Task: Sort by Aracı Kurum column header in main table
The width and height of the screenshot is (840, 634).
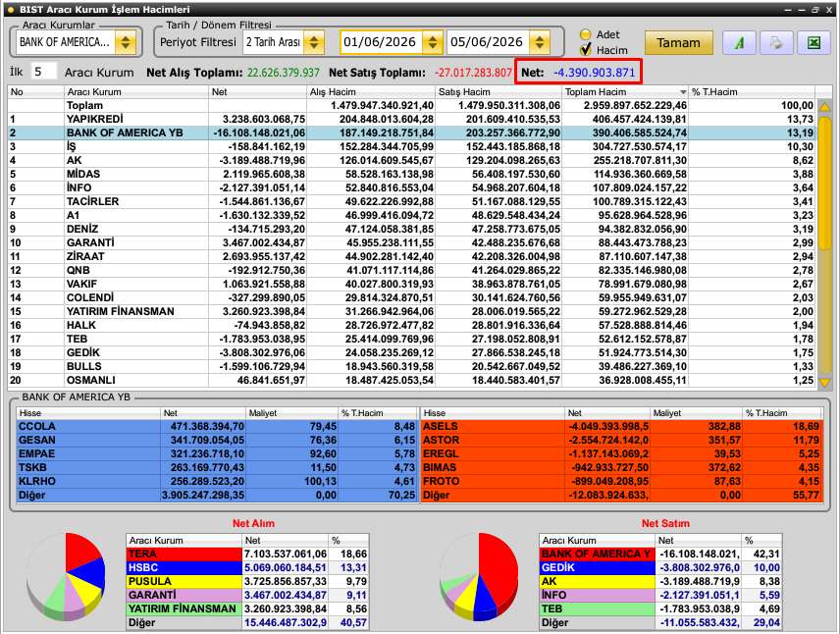Action: point(136,91)
